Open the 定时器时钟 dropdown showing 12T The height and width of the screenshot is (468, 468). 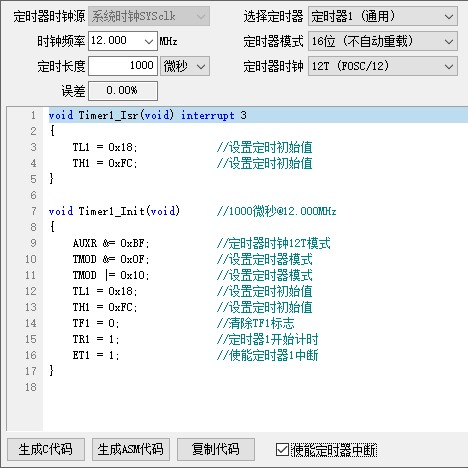[383, 66]
